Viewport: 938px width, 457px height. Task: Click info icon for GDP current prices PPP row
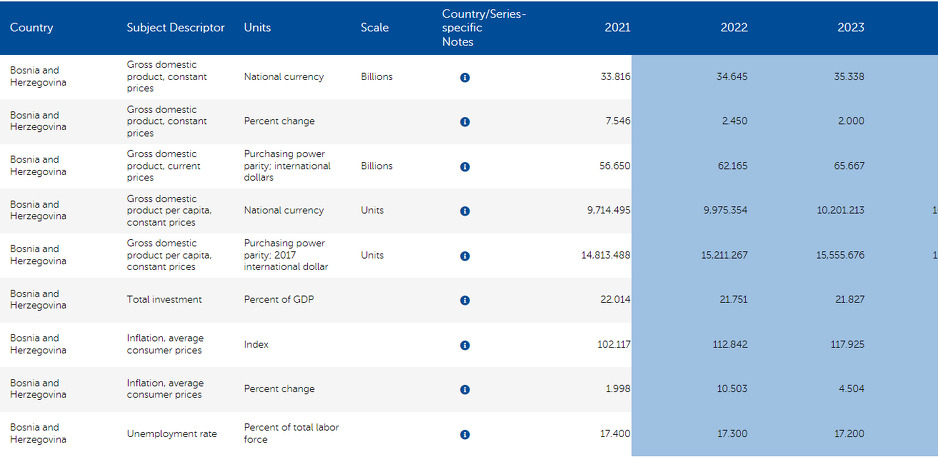point(465,167)
